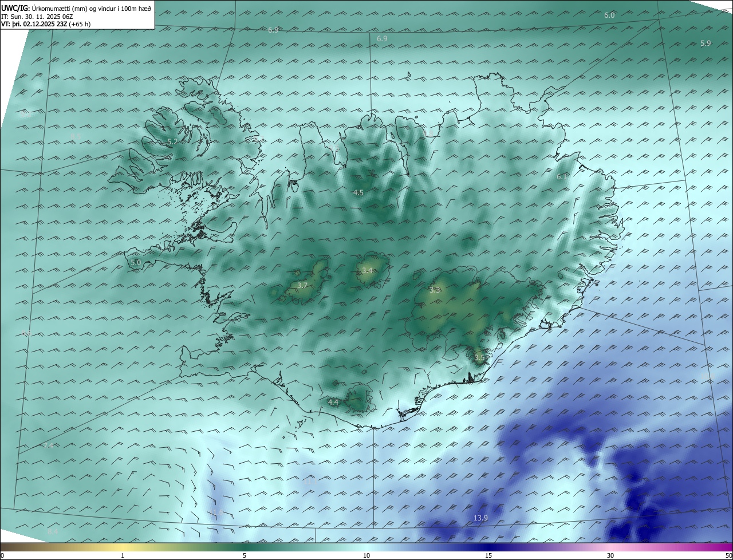Click the 0 tick on the color scale
Image resolution: width=733 pixels, height=560 pixels.
tap(2, 555)
